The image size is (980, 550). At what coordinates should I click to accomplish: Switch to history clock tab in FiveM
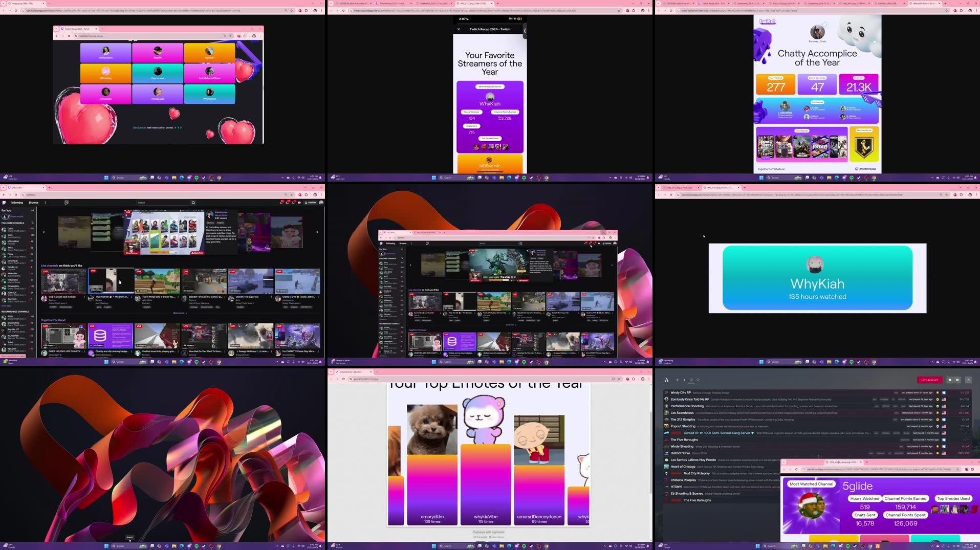click(x=691, y=380)
